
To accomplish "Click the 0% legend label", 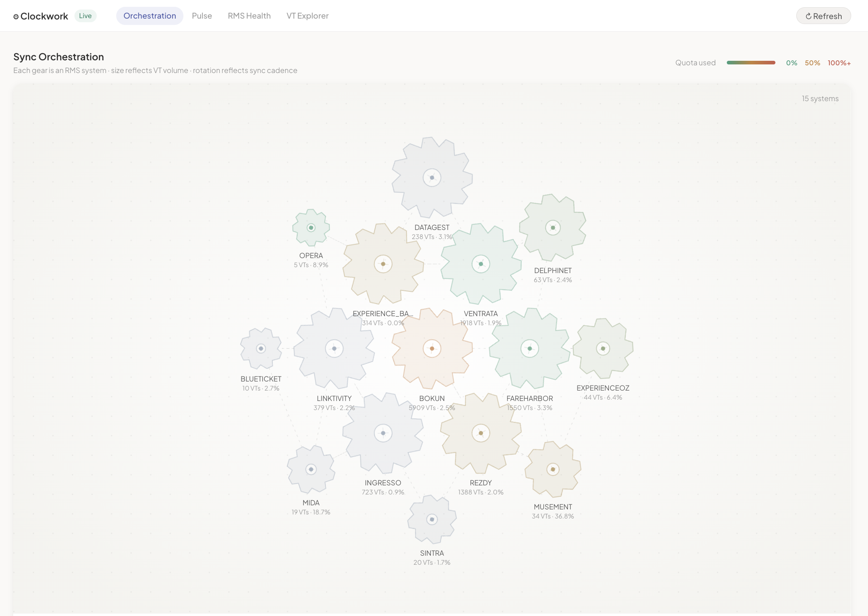I will (792, 63).
